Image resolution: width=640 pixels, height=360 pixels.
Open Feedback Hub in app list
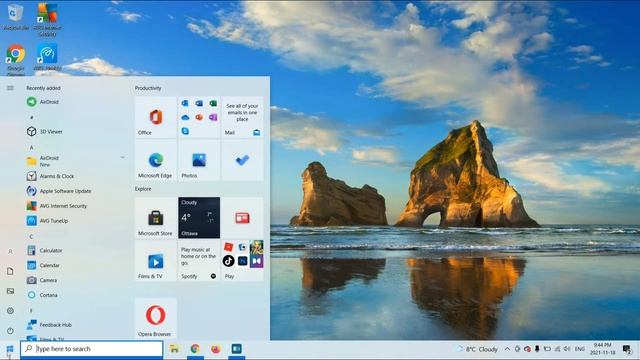76,325
